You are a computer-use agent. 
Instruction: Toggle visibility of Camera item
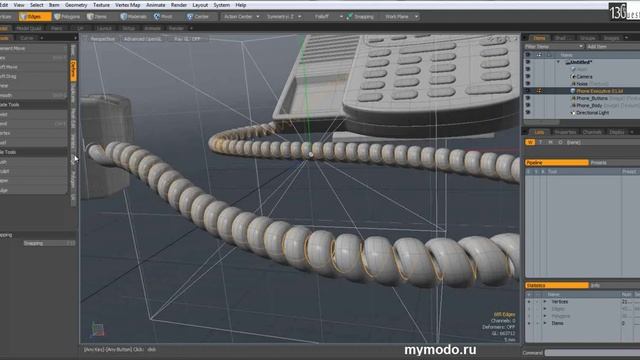coord(528,77)
